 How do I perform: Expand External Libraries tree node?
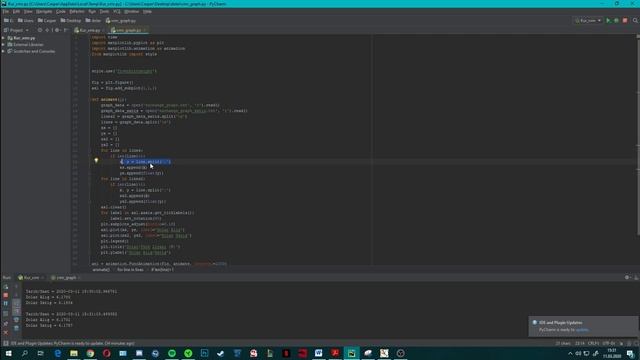3,44
